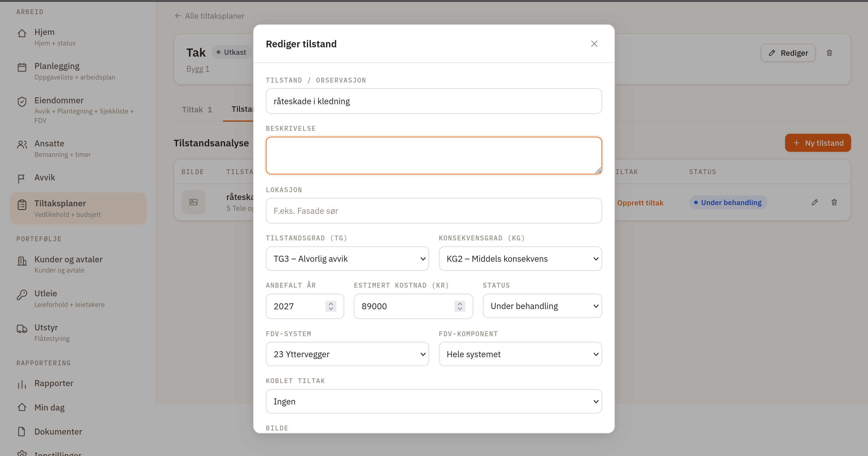The image size is (868, 456).
Task: Close the Rediger tilstand dialog
Action: (x=594, y=44)
